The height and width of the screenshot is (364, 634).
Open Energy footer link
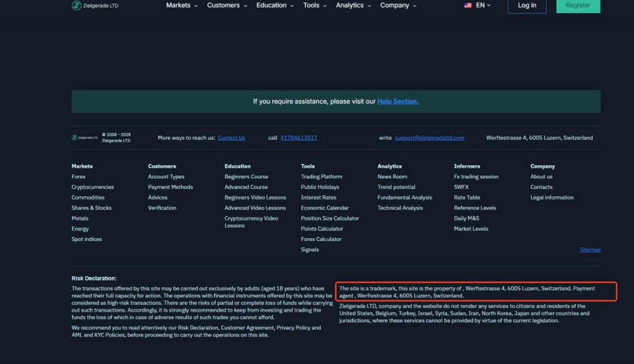tap(80, 229)
